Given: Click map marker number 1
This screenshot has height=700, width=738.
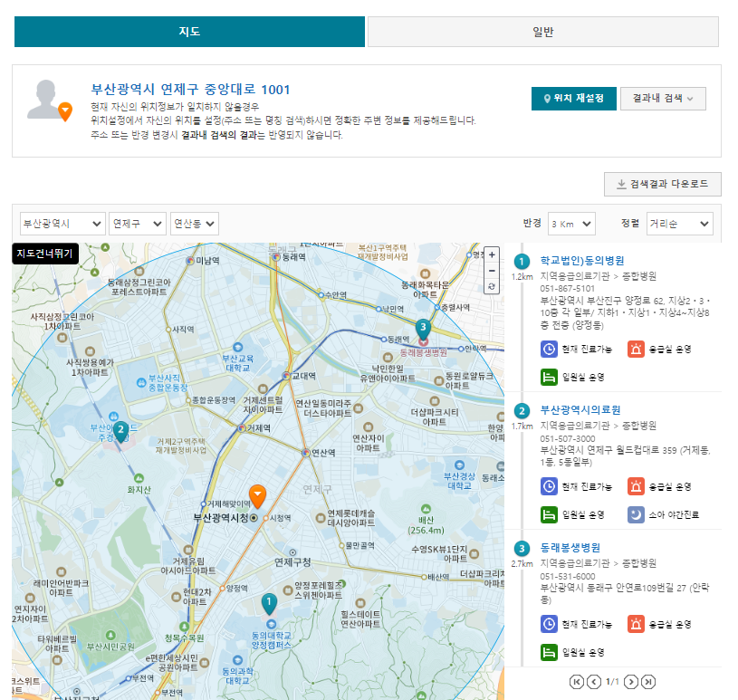Looking at the screenshot, I should click(x=269, y=604).
